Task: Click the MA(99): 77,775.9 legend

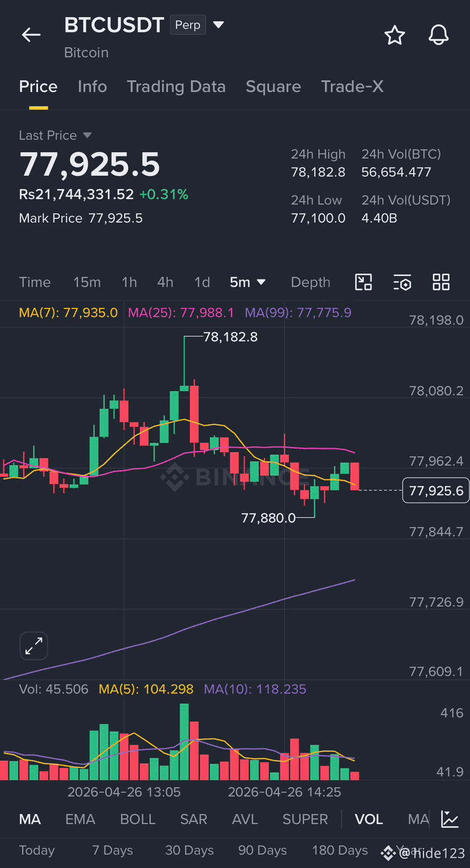Action: click(298, 313)
